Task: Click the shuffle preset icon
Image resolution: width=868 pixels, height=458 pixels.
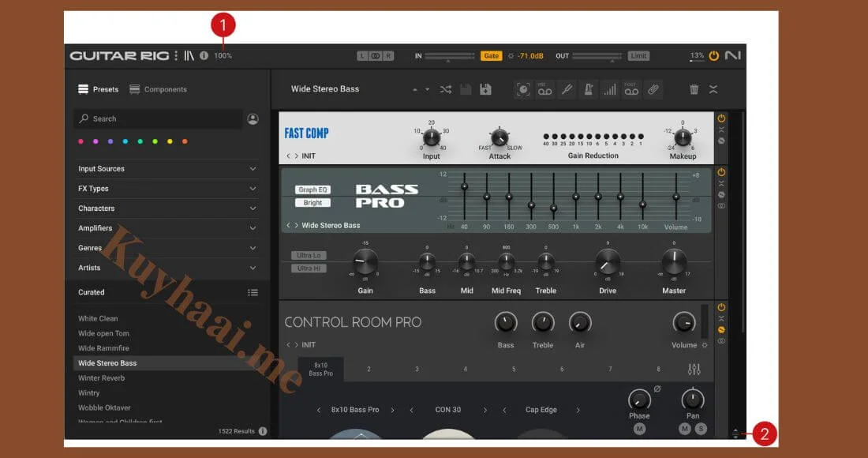Action: click(x=446, y=89)
